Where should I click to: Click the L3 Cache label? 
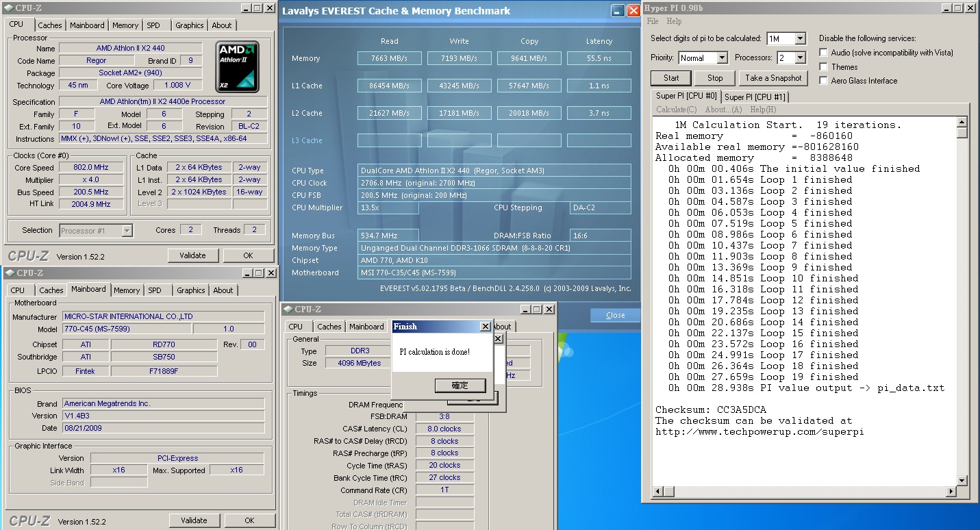pyautogui.click(x=307, y=140)
